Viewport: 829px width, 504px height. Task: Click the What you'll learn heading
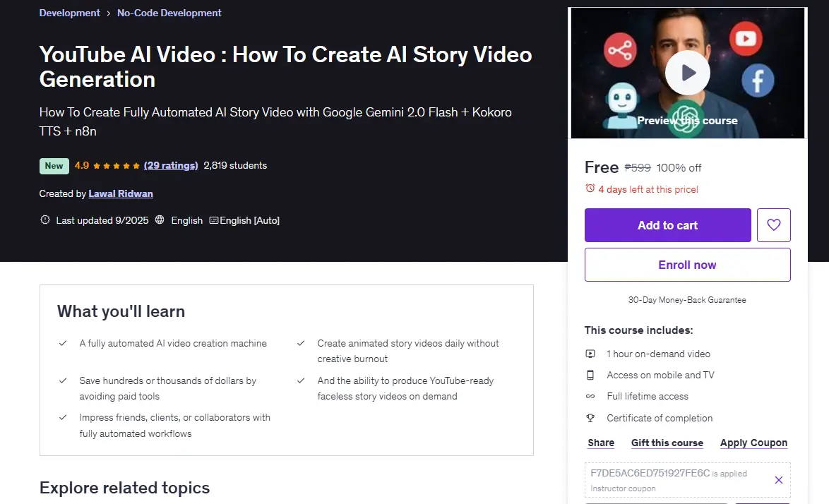(x=121, y=311)
